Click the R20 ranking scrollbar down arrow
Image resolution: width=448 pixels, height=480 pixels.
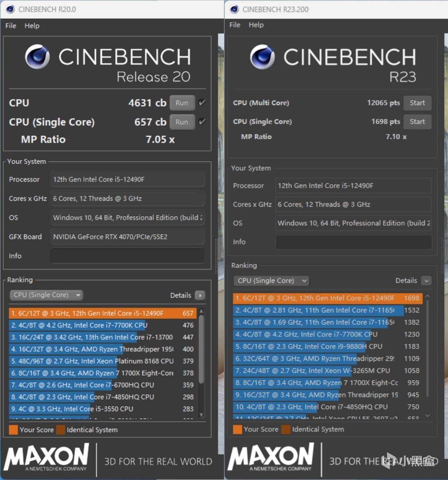coord(202,415)
